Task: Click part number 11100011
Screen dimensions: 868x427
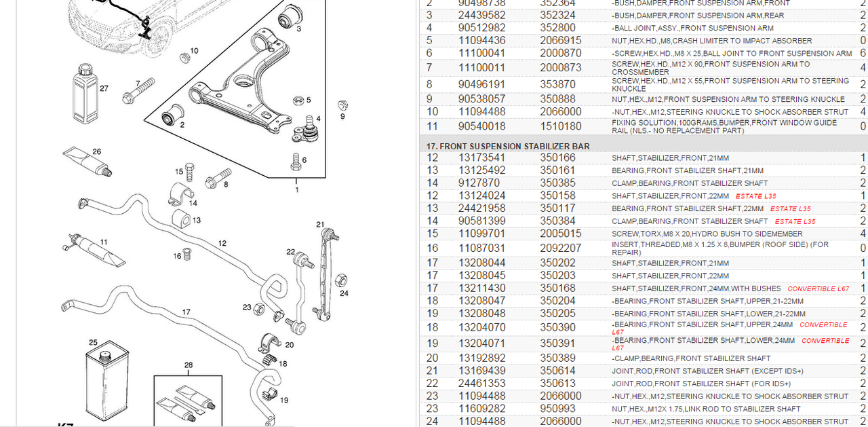Action: 481,68
